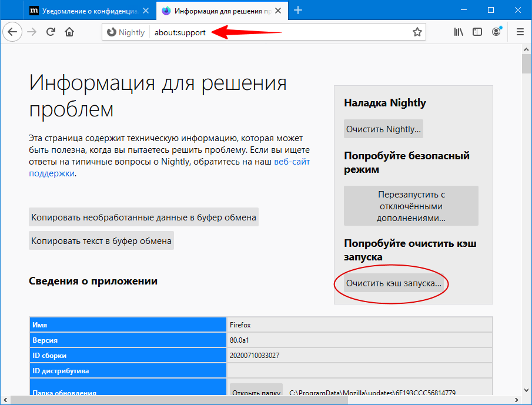Click the version value '80.0a1'
This screenshot has height=405, width=532.
pyautogui.click(x=239, y=340)
